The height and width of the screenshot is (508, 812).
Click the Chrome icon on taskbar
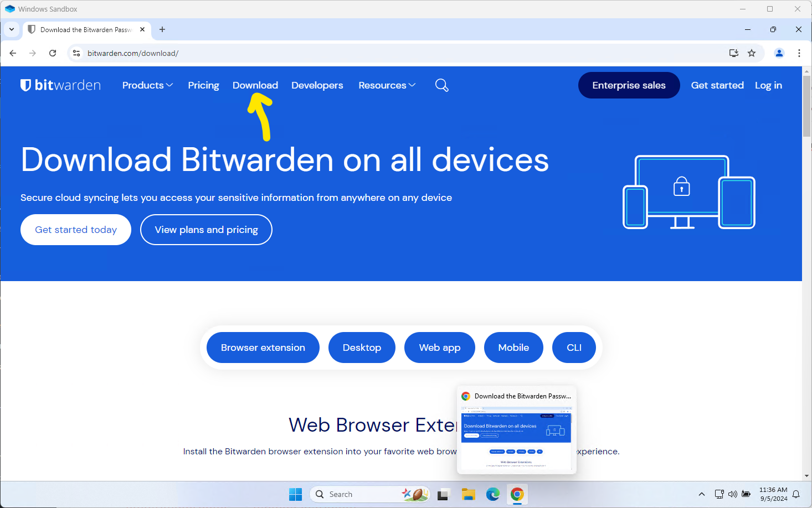click(x=517, y=494)
